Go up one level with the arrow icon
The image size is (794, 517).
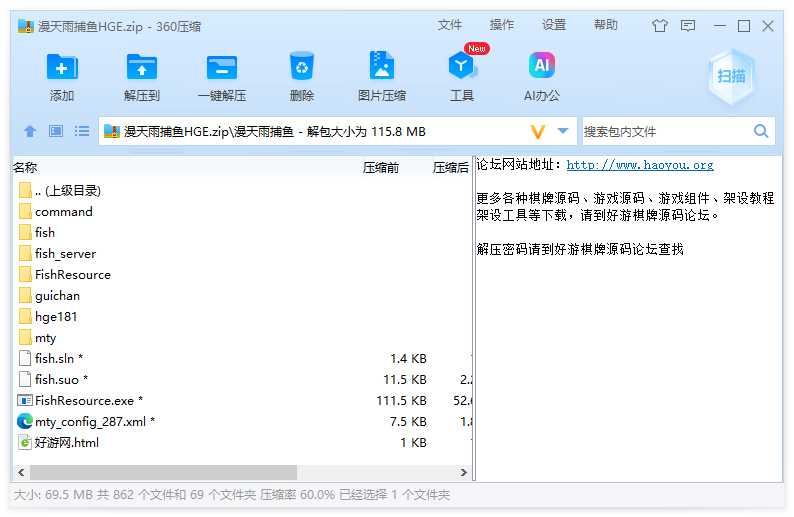(x=30, y=132)
